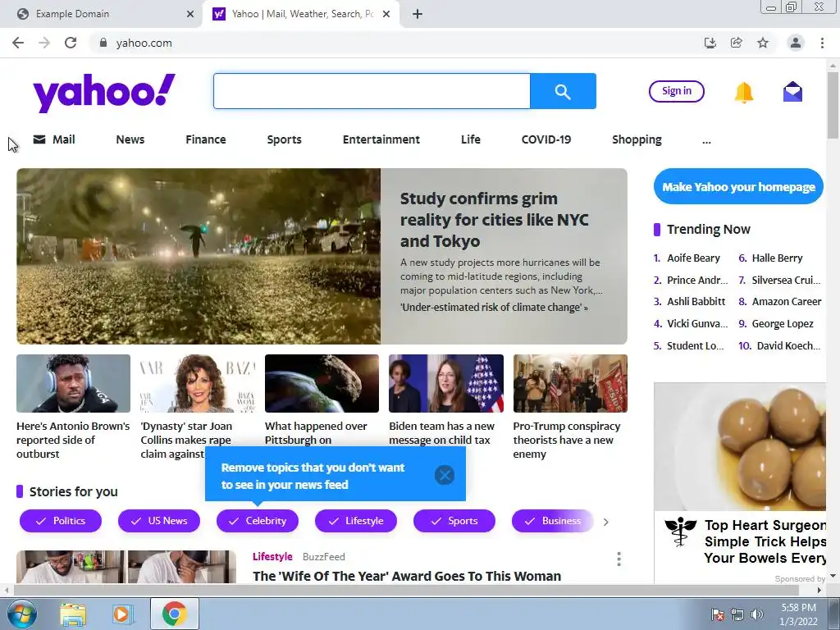The width and height of the screenshot is (840, 630).
Task: Click Make Yahoo your homepage
Action: click(738, 186)
